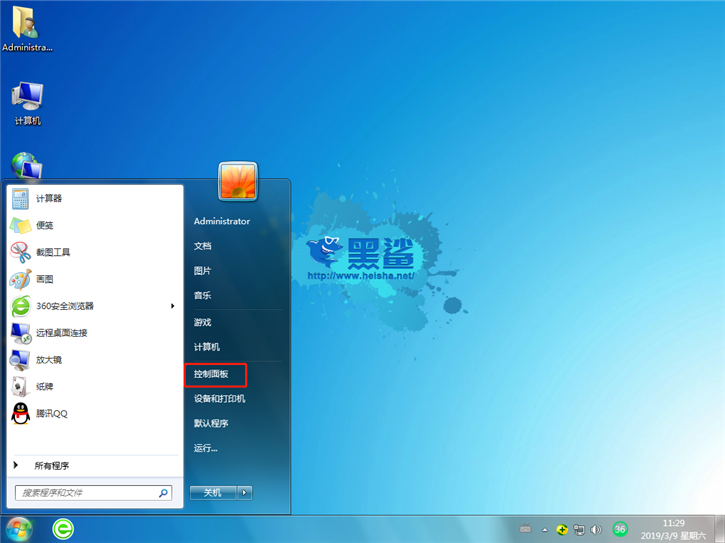725x543 pixels.
Task: Open Calculator (计算器) from Start menu
Action: point(49,198)
